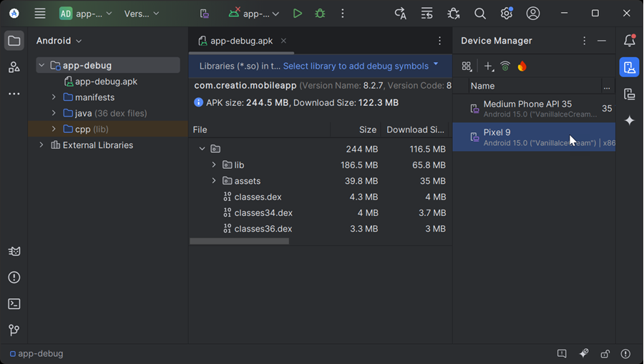The width and height of the screenshot is (644, 364).
Task: Open the Resource Manager sidebar icon
Action: tap(14, 67)
